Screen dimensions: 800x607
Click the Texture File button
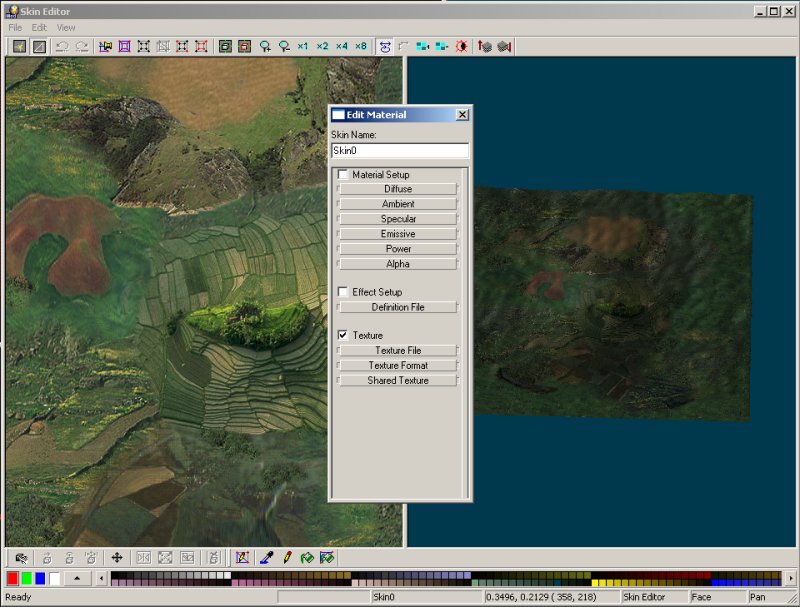point(398,351)
